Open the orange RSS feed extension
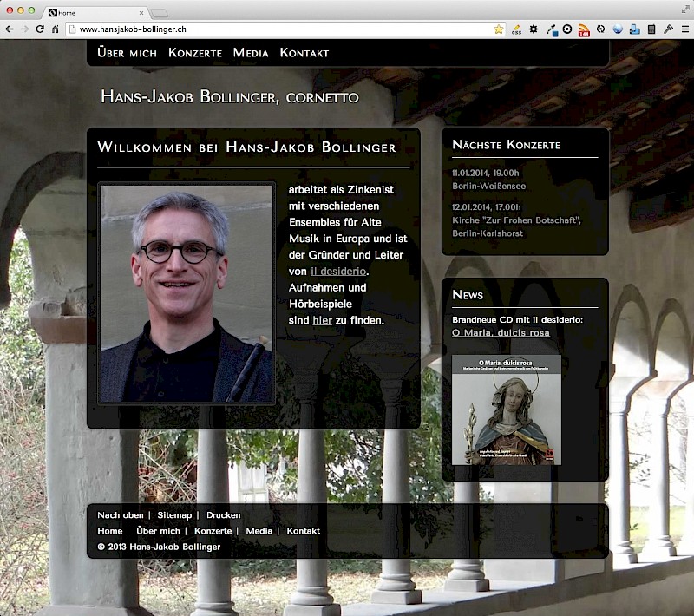The image size is (694, 616). pyautogui.click(x=584, y=29)
